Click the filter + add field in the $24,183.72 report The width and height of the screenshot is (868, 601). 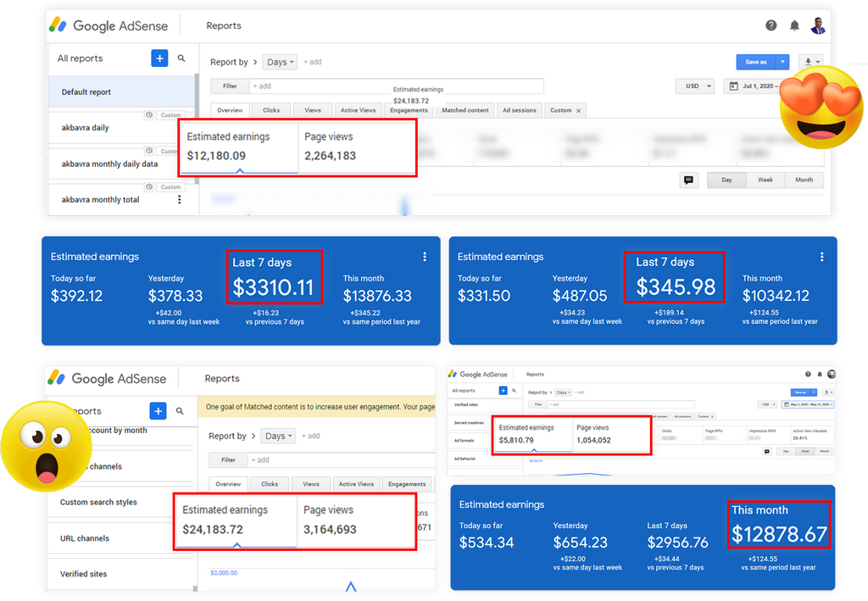point(341,460)
